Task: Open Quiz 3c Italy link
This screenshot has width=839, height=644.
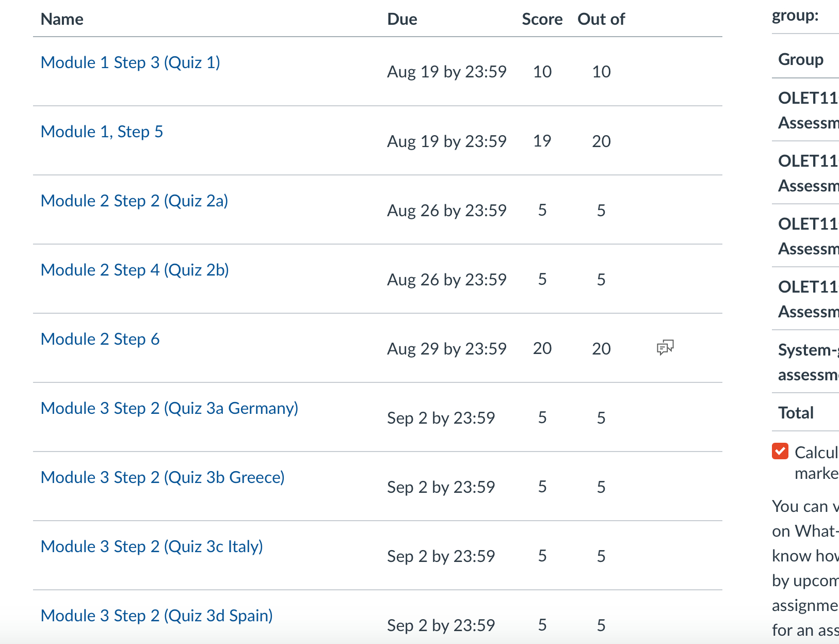Action: [152, 546]
